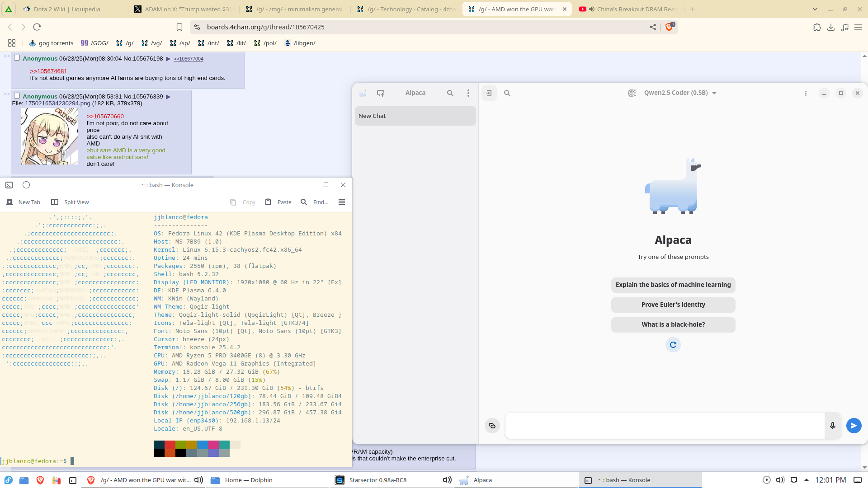Open gog torrents bookmark
The image size is (868, 488).
(x=51, y=43)
